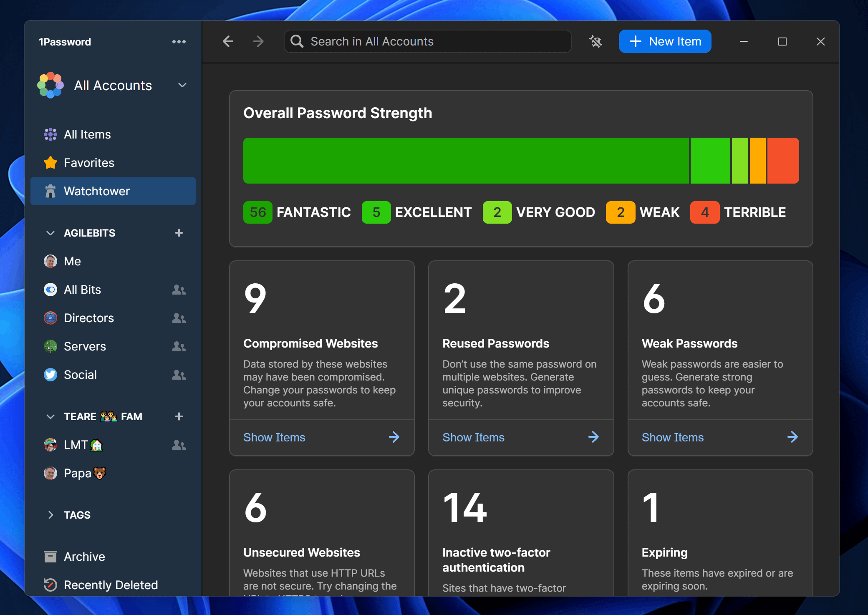Click the Favorites star icon

click(50, 163)
